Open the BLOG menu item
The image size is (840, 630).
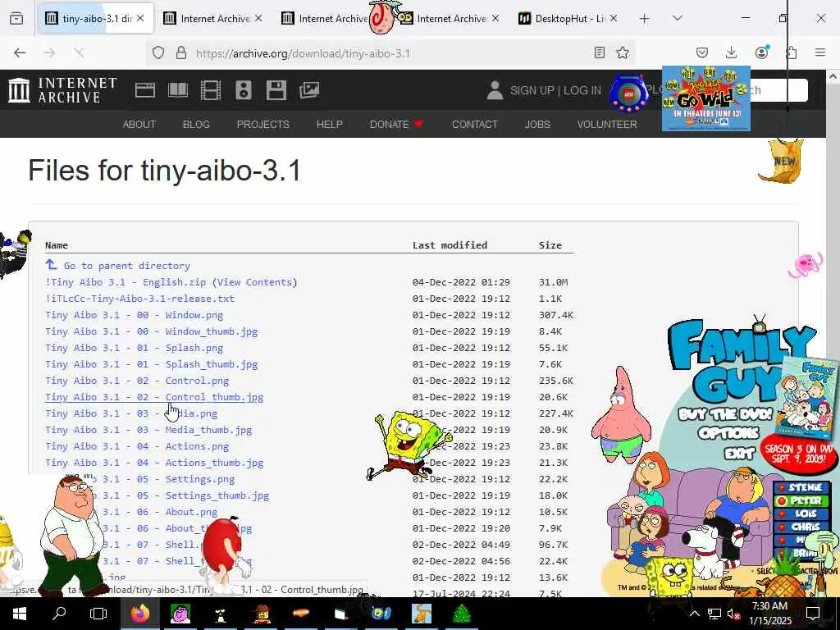click(196, 125)
